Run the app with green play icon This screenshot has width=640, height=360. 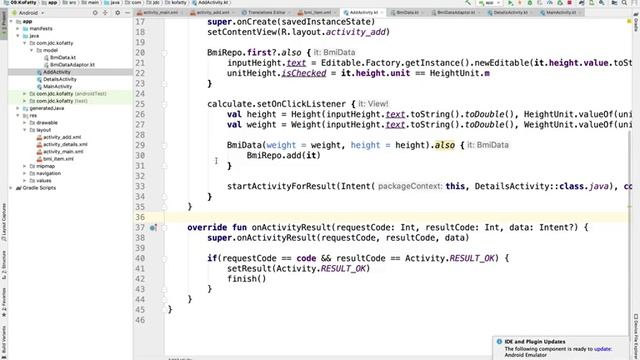pos(510,3)
